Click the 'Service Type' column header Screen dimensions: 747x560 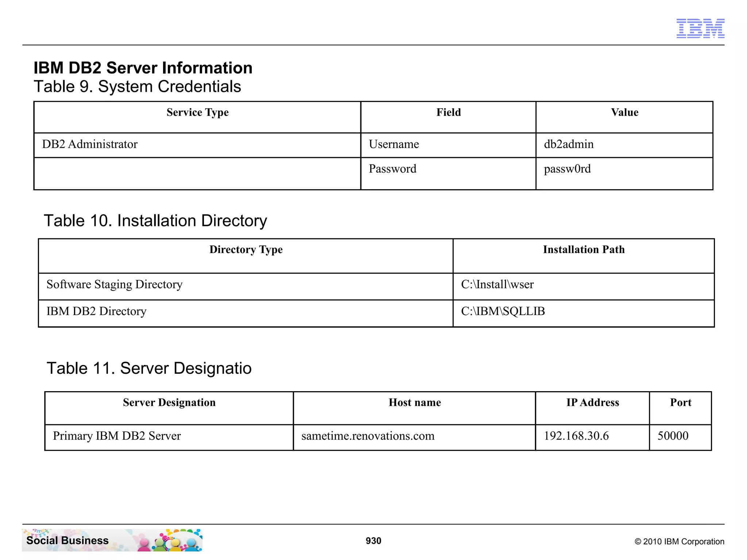pos(197,117)
